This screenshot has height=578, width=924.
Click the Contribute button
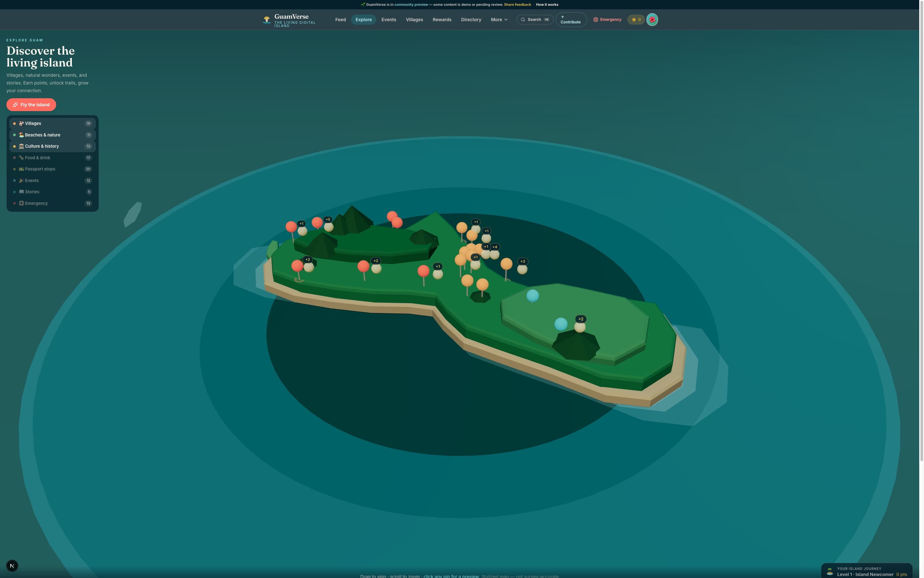click(x=571, y=20)
